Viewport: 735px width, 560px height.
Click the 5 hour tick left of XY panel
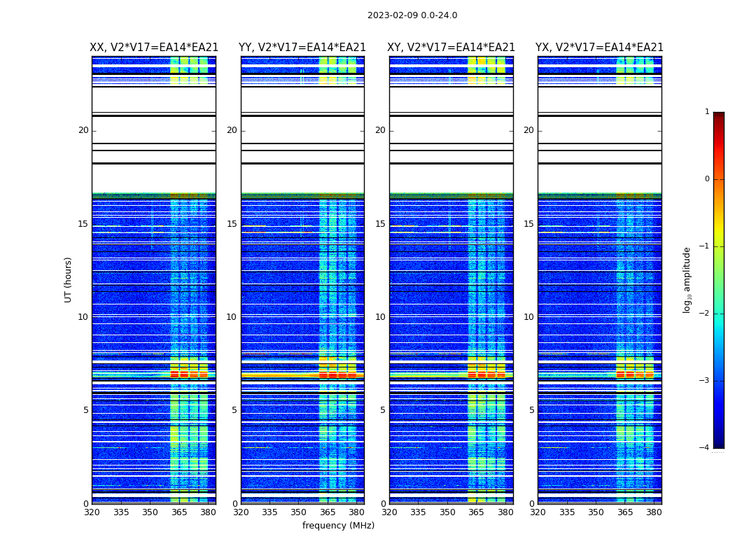(383, 410)
